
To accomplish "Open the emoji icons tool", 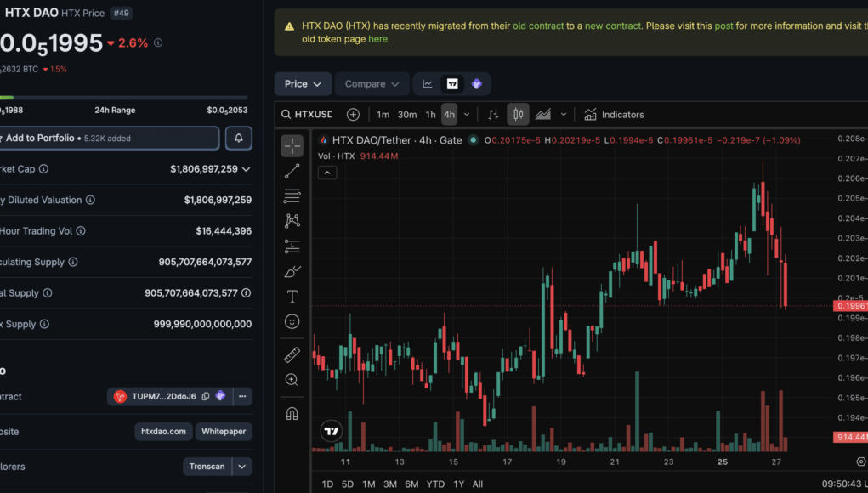I will pyautogui.click(x=292, y=321).
